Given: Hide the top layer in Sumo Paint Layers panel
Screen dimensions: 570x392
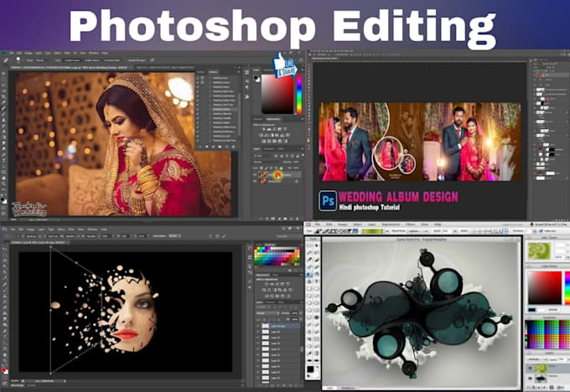Looking at the screenshot, I should [x=531, y=368].
